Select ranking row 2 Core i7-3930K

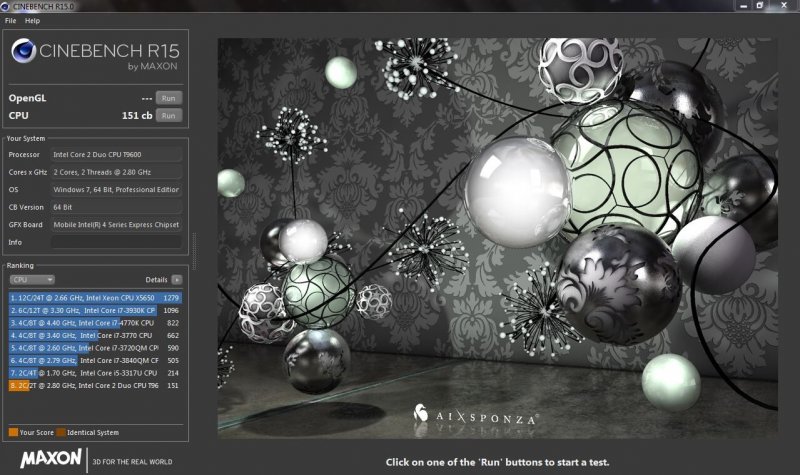tap(95, 310)
